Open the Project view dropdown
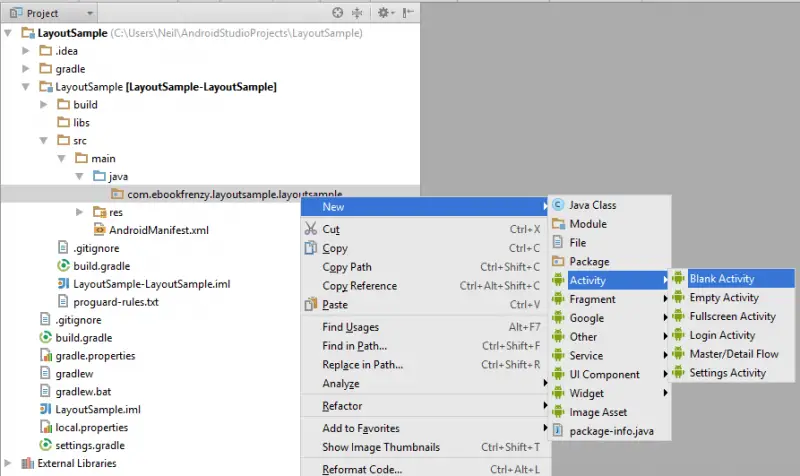The width and height of the screenshot is (800, 476). click(x=91, y=14)
